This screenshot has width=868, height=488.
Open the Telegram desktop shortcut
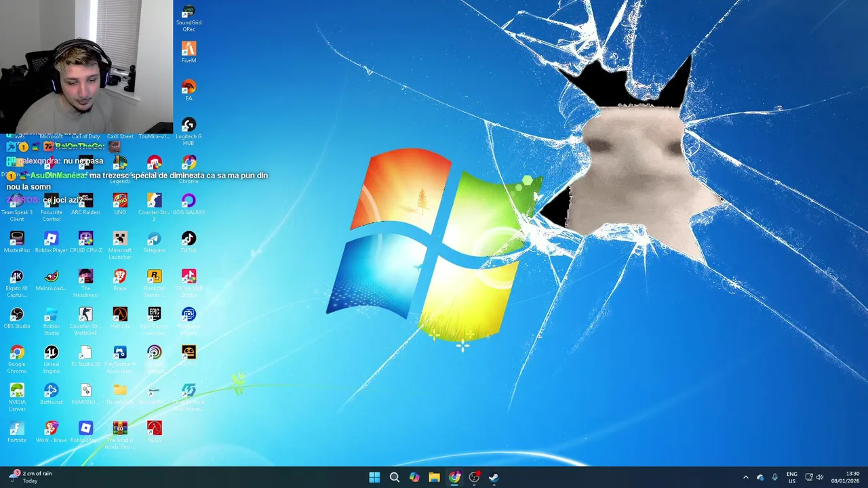154,242
